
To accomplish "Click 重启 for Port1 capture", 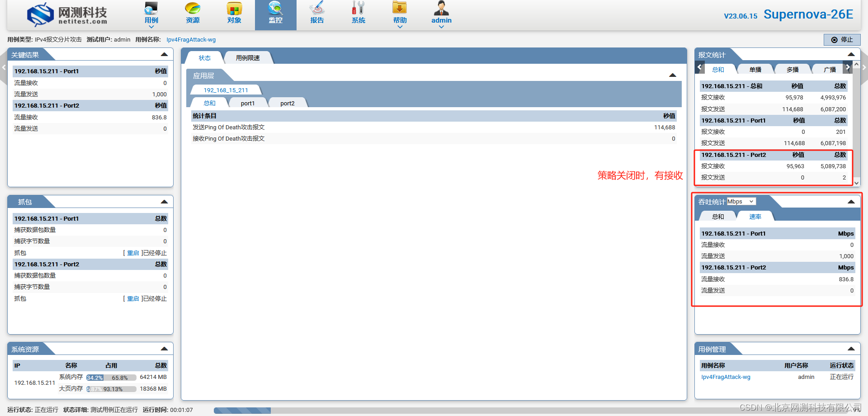I will tap(133, 253).
